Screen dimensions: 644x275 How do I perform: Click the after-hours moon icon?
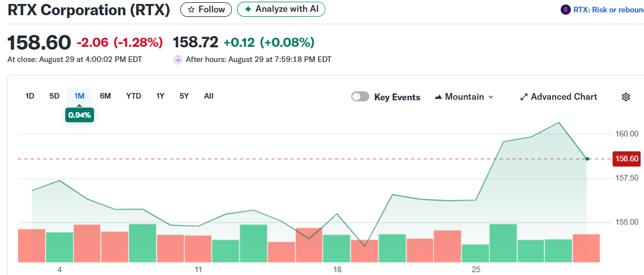pyautogui.click(x=178, y=59)
